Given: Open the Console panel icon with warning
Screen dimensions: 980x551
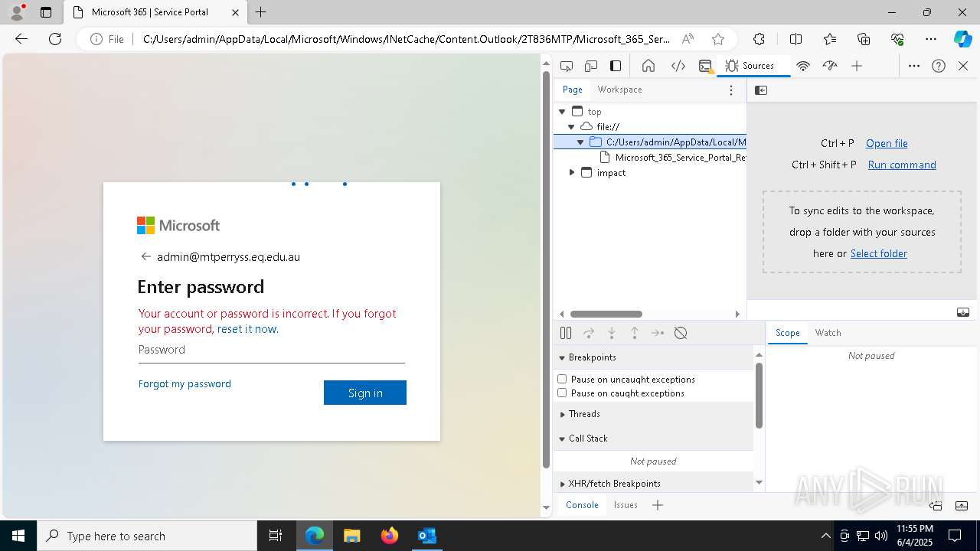Looking at the screenshot, I should (x=706, y=66).
